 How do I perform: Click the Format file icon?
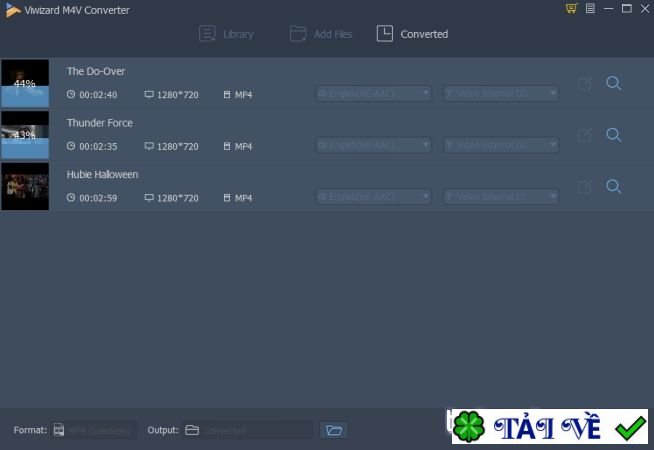click(x=59, y=430)
